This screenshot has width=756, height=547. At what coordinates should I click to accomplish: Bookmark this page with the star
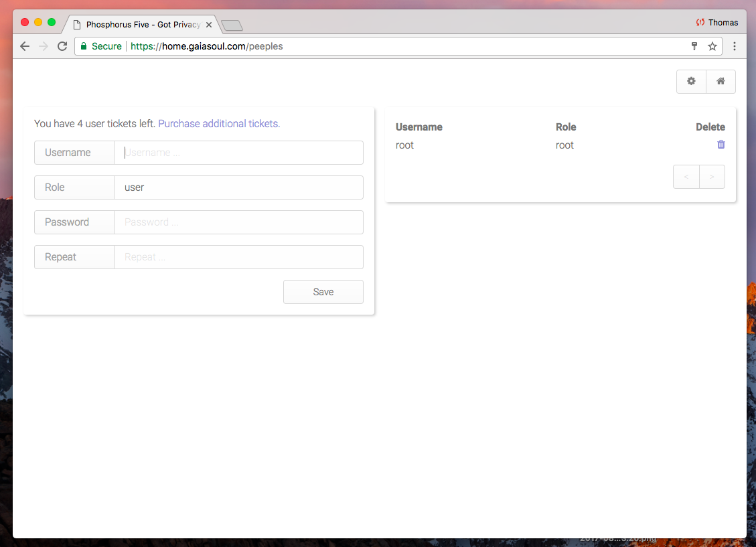pos(712,46)
